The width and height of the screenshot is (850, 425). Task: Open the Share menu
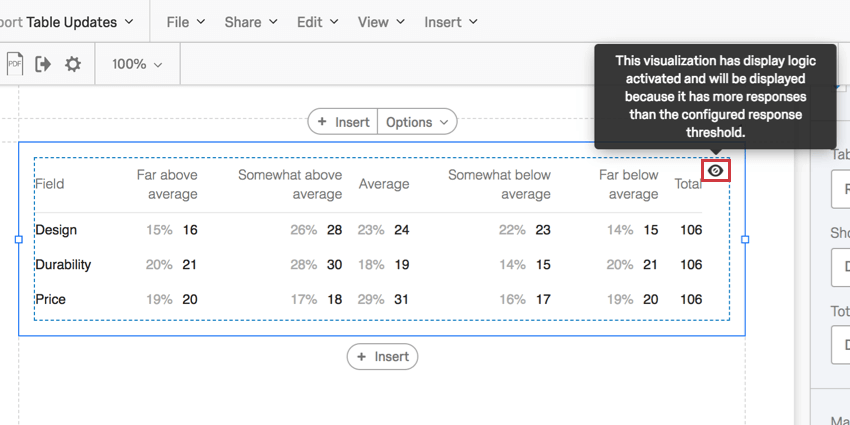point(250,21)
